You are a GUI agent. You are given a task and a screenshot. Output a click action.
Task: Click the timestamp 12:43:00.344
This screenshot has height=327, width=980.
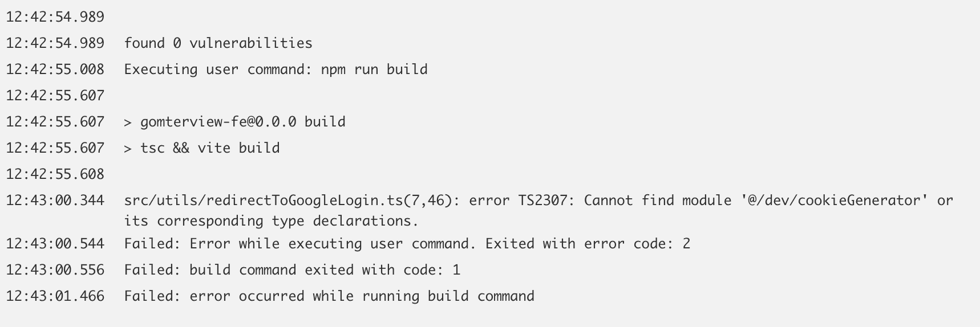[55, 201]
